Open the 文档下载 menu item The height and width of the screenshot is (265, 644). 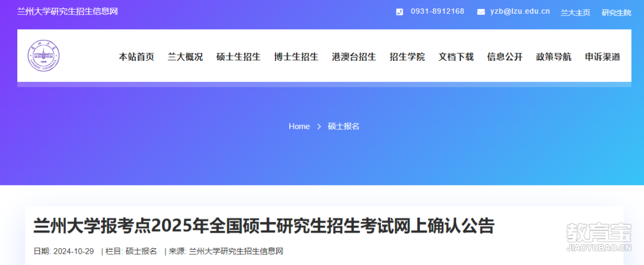point(456,57)
